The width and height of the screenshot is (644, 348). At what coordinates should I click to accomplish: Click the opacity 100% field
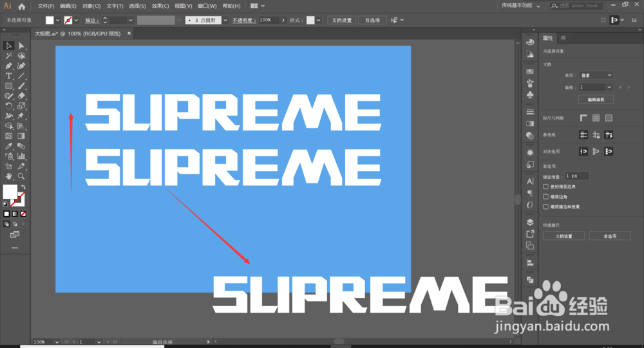click(269, 20)
